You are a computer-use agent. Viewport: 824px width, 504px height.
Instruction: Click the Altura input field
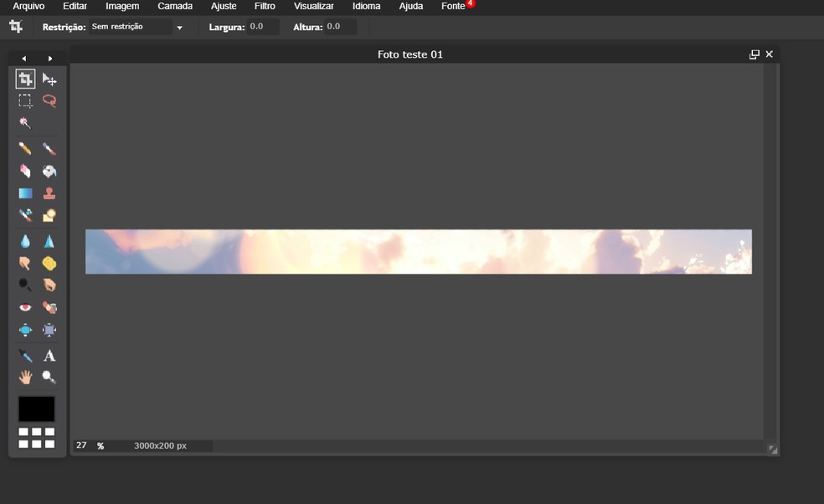point(340,26)
